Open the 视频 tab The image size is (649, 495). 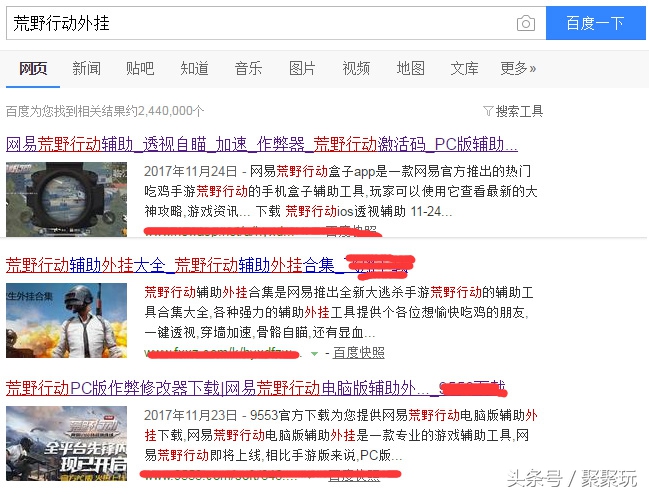pos(356,68)
